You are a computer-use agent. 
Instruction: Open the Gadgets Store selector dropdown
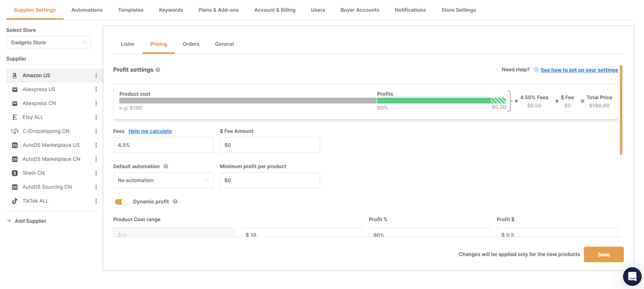tap(49, 42)
